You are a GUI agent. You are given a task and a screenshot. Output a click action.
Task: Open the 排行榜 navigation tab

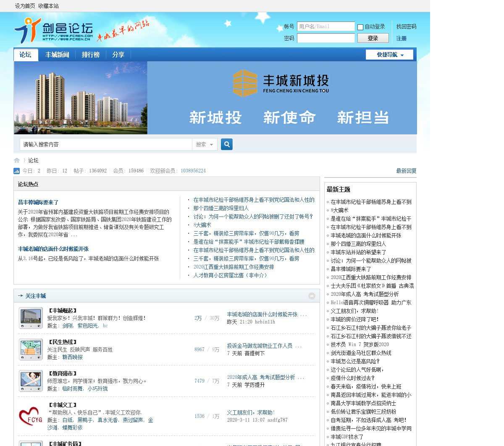pyautogui.click(x=91, y=55)
